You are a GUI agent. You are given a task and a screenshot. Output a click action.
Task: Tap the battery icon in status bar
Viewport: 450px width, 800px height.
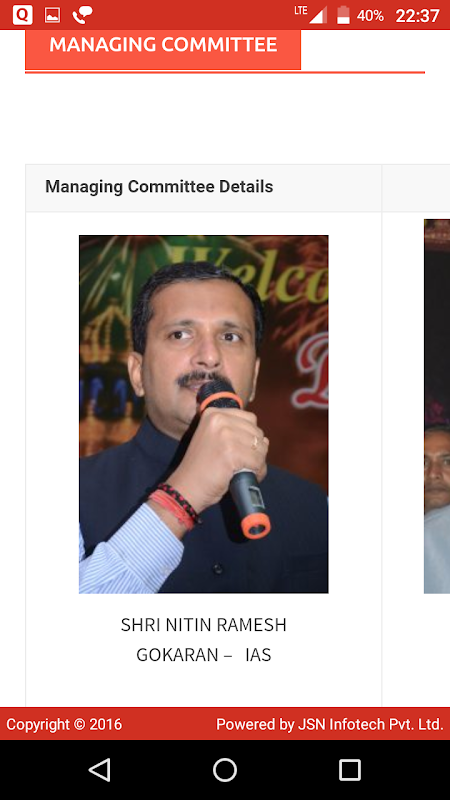[x=343, y=15]
